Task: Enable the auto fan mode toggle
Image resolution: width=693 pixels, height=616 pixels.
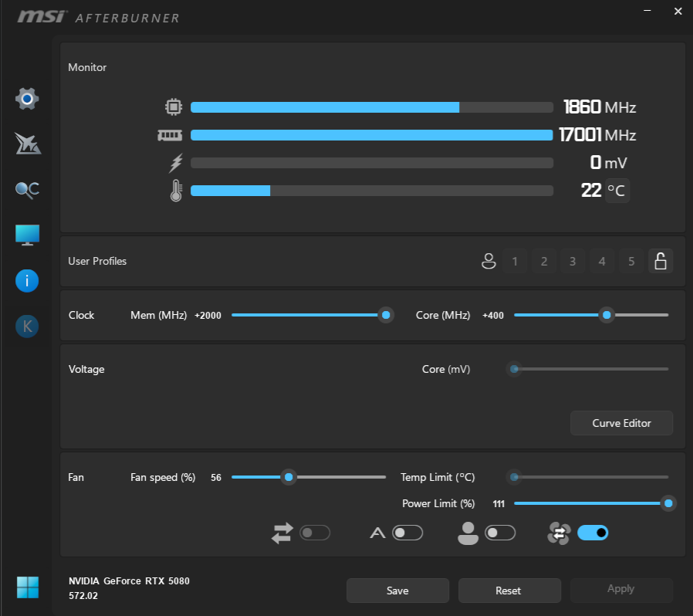Action: pyautogui.click(x=407, y=533)
